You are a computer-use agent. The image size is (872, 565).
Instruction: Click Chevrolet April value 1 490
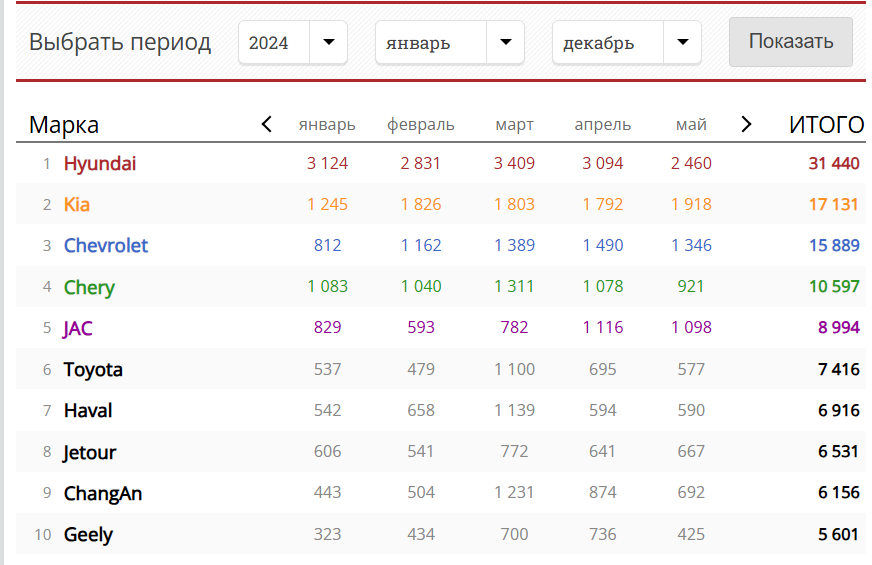click(x=603, y=245)
